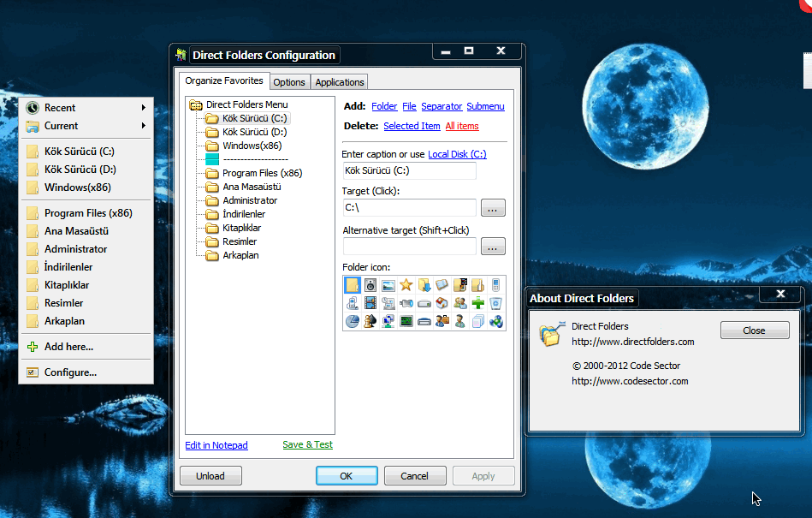Screen dimensions: 812x518
Task: Choose the mobile phone folder icon
Action: (x=495, y=285)
